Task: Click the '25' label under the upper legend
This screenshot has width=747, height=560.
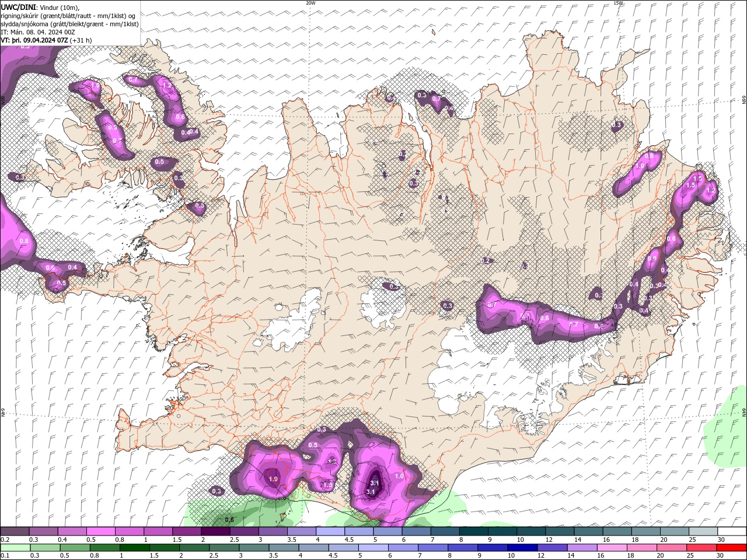Action: click(692, 540)
